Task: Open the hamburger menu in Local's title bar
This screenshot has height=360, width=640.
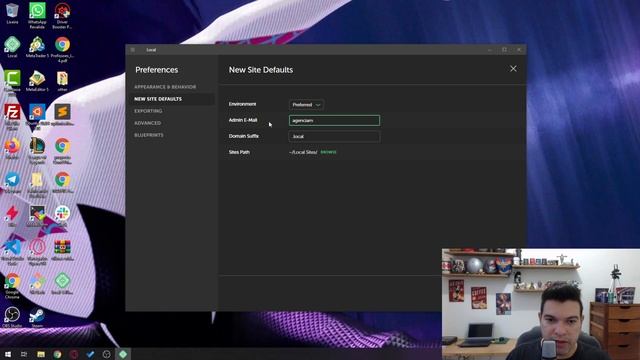Action: click(x=133, y=50)
